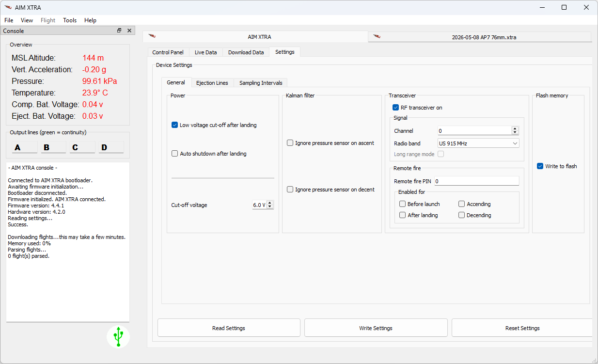Image resolution: width=598 pixels, height=364 pixels.
Task: Enable remote fire After landing
Action: pyautogui.click(x=402, y=215)
